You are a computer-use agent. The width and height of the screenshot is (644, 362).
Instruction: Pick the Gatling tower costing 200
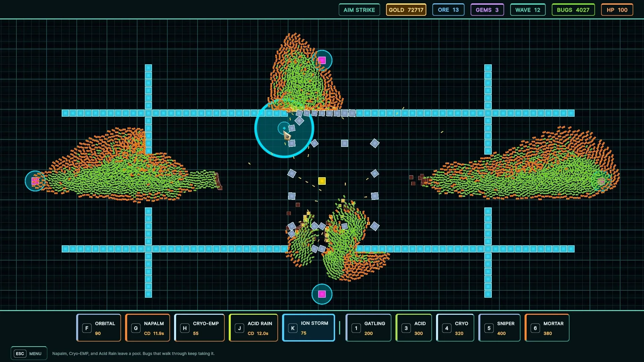point(368,328)
